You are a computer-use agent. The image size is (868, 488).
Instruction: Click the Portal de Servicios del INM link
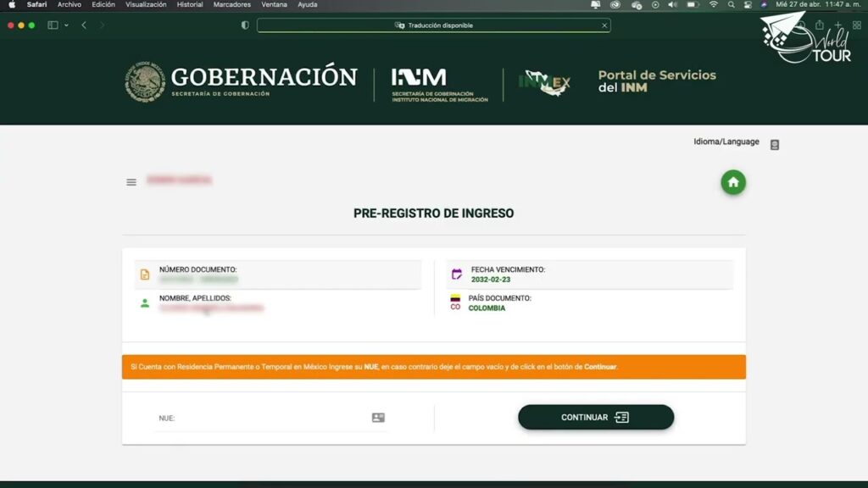[x=658, y=81]
